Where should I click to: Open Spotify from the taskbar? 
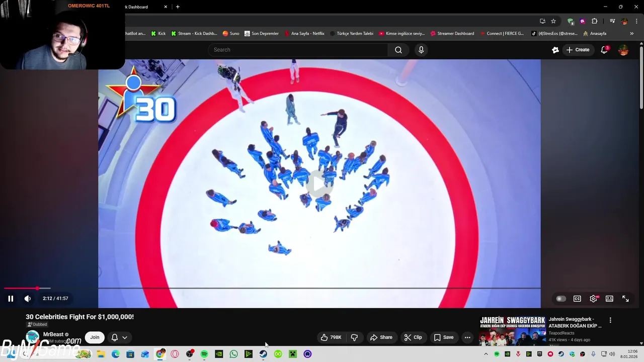204,354
